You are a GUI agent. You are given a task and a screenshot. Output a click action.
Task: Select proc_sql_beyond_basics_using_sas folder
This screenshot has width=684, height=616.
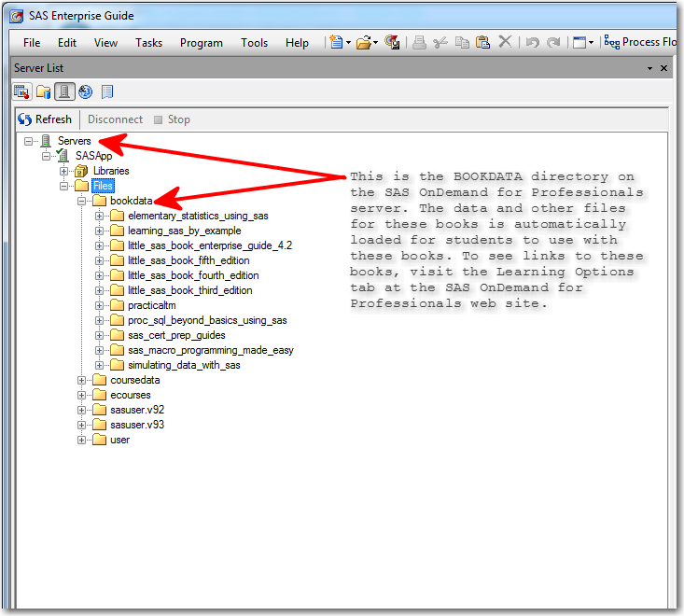tap(207, 320)
